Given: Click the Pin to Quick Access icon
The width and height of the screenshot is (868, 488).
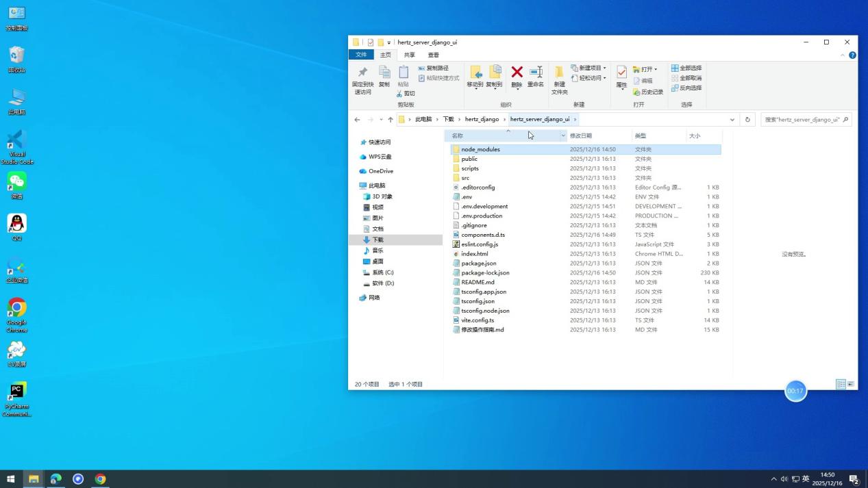Looking at the screenshot, I should pyautogui.click(x=362, y=73).
